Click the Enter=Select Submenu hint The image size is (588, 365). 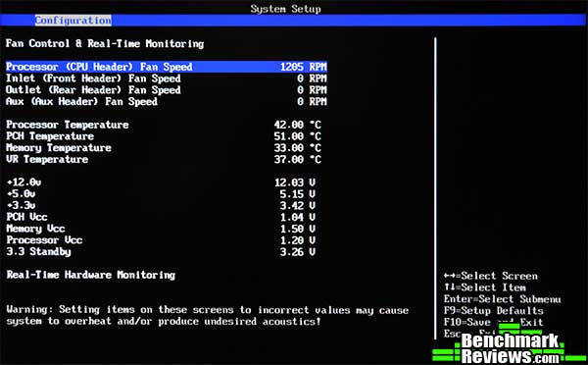503,299
